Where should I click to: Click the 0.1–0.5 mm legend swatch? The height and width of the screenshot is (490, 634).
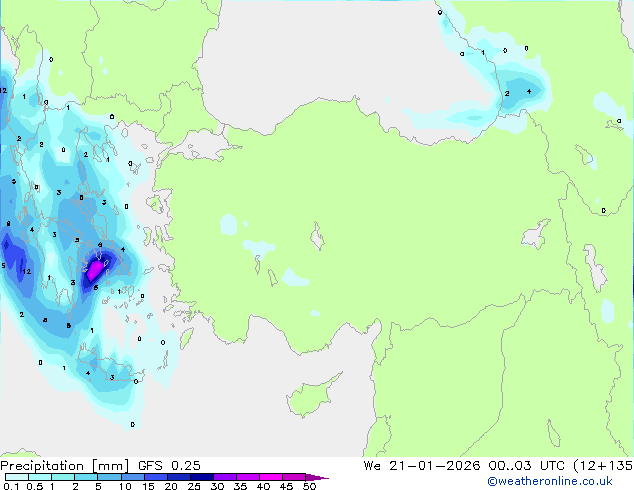click(x=17, y=477)
